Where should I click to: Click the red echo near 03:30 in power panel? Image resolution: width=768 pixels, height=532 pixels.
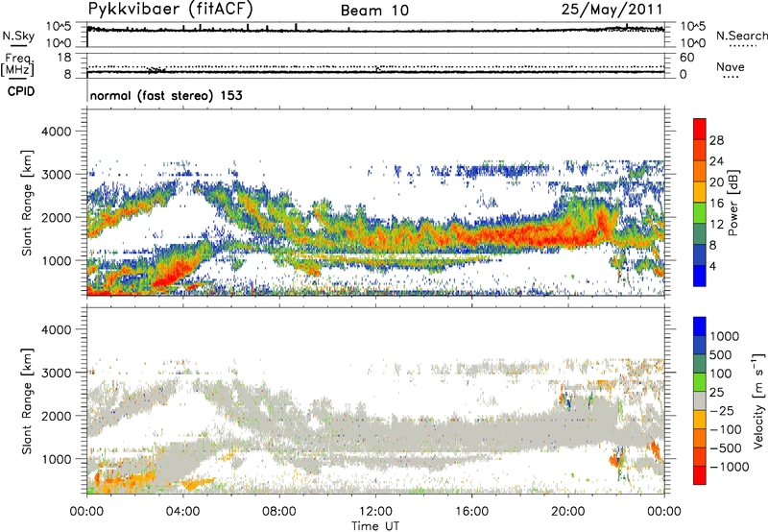pos(172,275)
